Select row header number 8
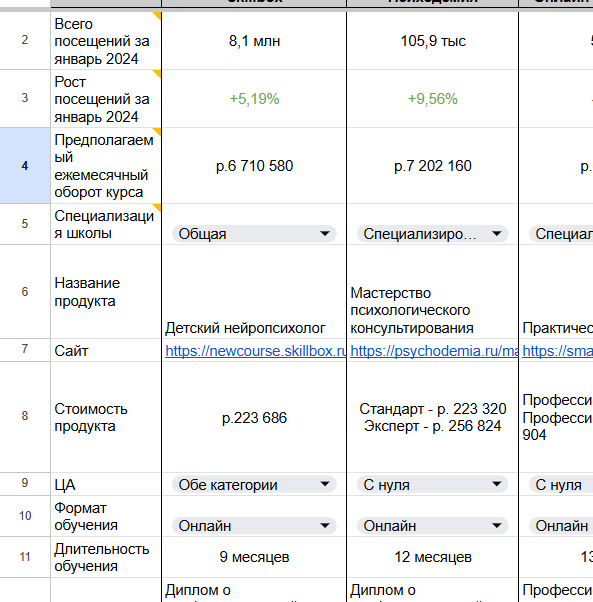This screenshot has height=602, width=593. click(25, 416)
